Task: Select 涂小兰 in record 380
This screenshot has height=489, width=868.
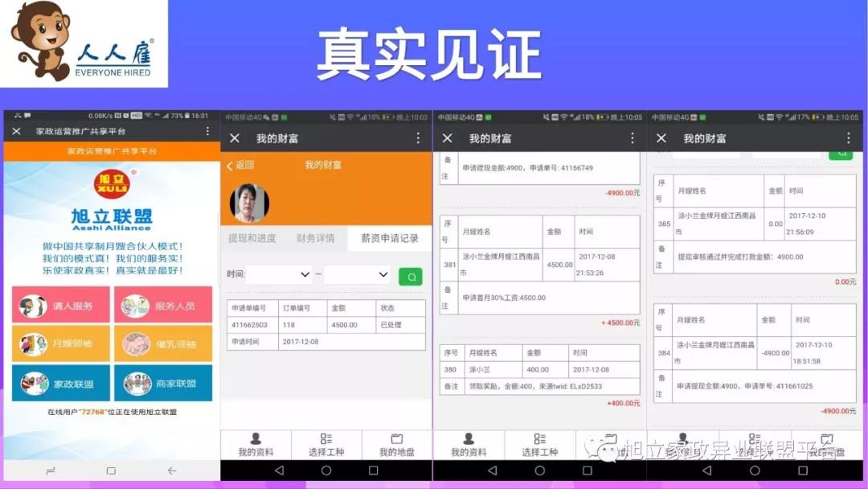Action: [x=479, y=369]
